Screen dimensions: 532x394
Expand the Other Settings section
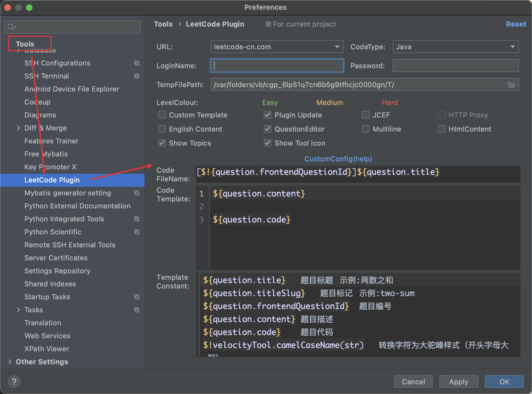pyautogui.click(x=10, y=362)
